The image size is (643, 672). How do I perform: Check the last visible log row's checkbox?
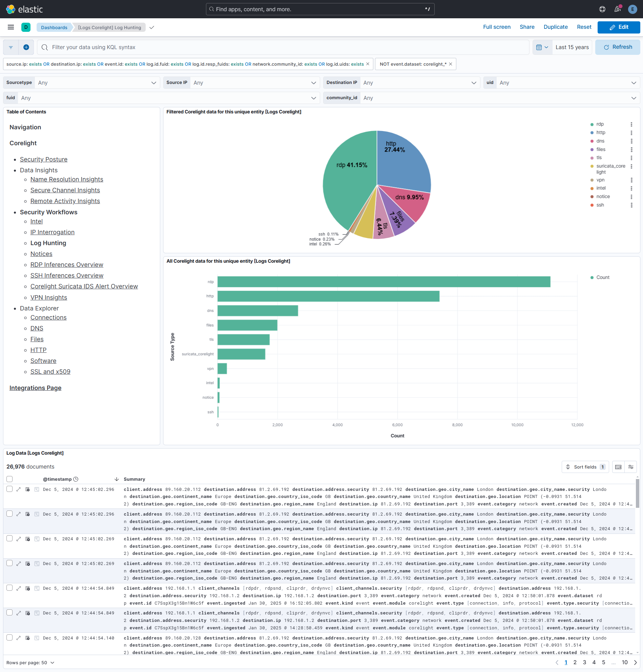click(x=9, y=638)
